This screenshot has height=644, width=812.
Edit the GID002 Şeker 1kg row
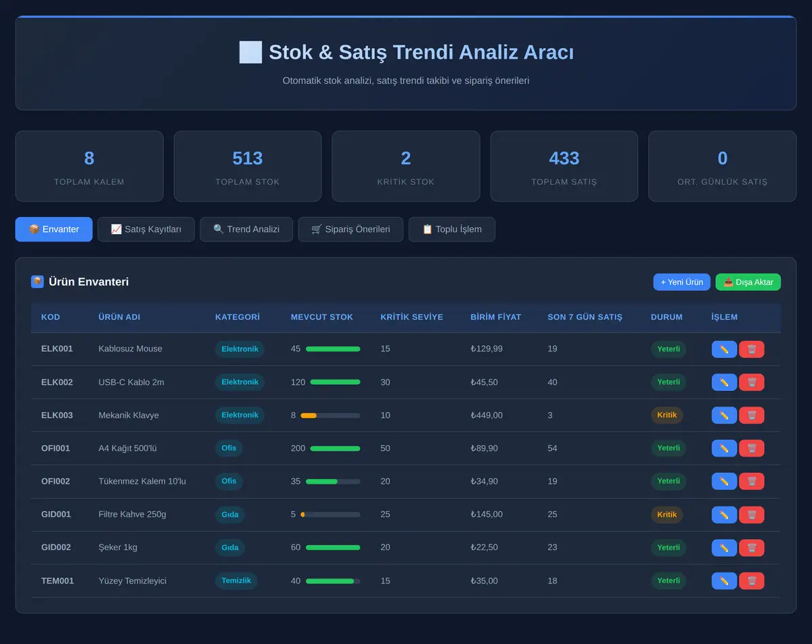(x=724, y=548)
